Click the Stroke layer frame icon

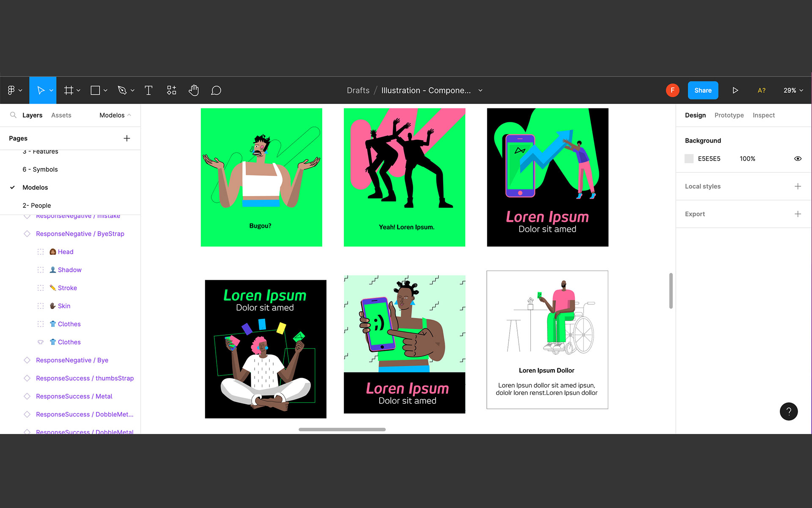pos(41,288)
